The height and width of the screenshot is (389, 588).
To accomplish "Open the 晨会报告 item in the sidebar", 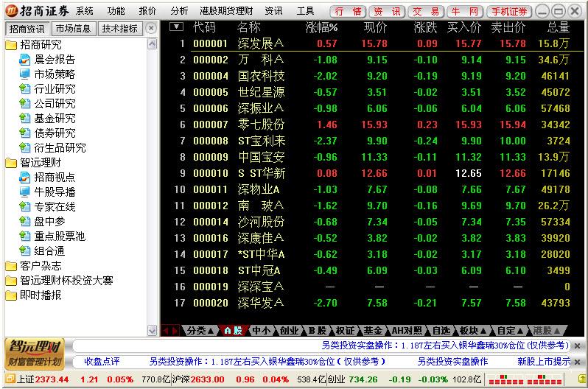I will coord(54,60).
